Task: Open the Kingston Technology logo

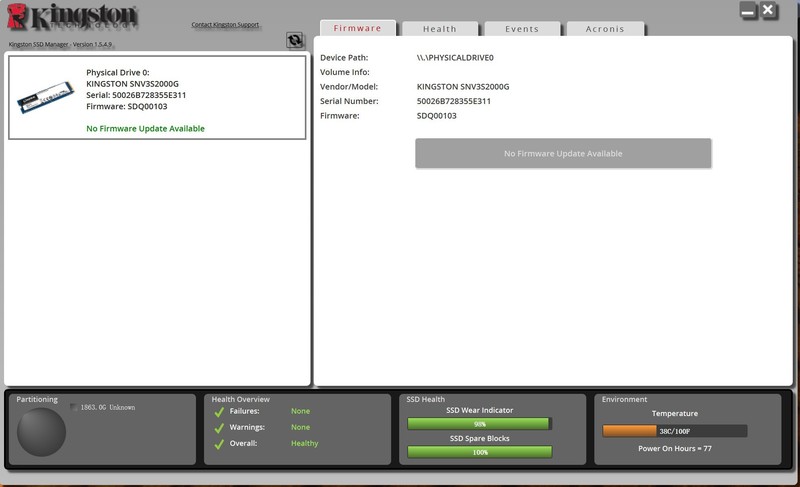Action: tap(72, 17)
